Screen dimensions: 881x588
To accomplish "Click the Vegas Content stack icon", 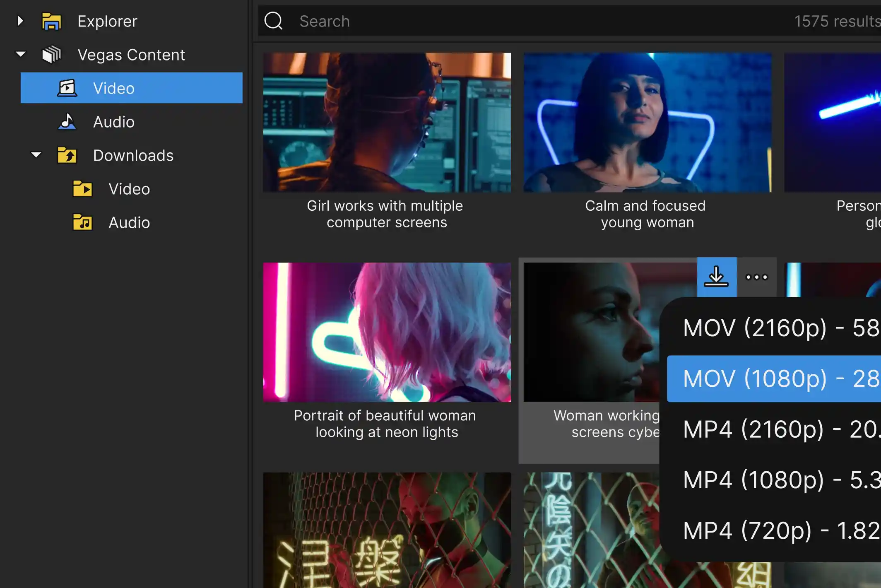I will click(x=51, y=55).
